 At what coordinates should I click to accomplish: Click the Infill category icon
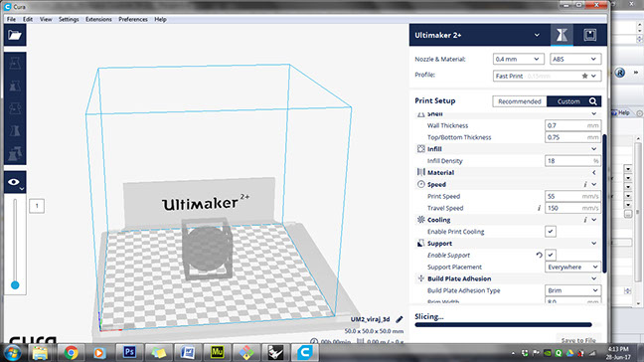tap(421, 149)
